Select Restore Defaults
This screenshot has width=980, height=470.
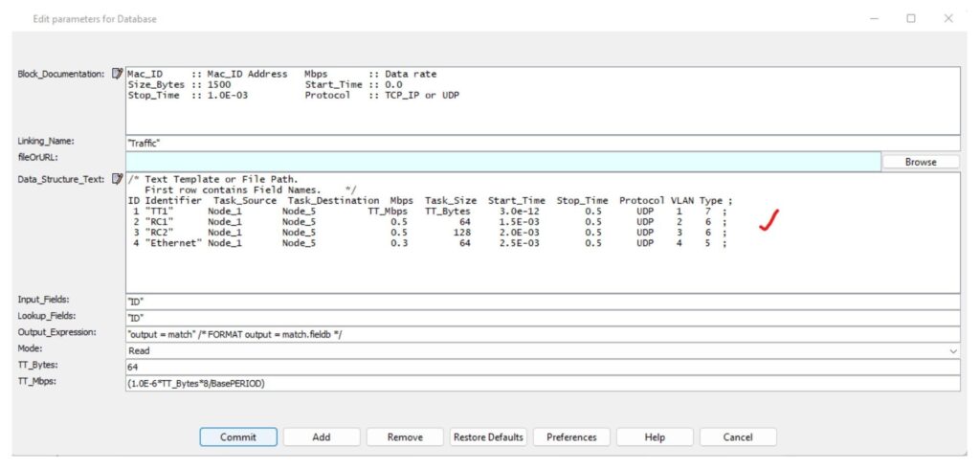pyautogui.click(x=488, y=436)
